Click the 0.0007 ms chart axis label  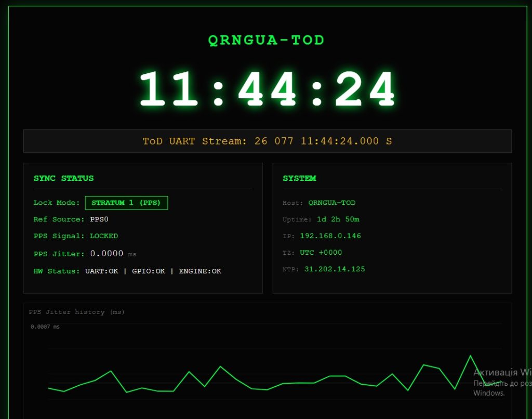pos(45,326)
